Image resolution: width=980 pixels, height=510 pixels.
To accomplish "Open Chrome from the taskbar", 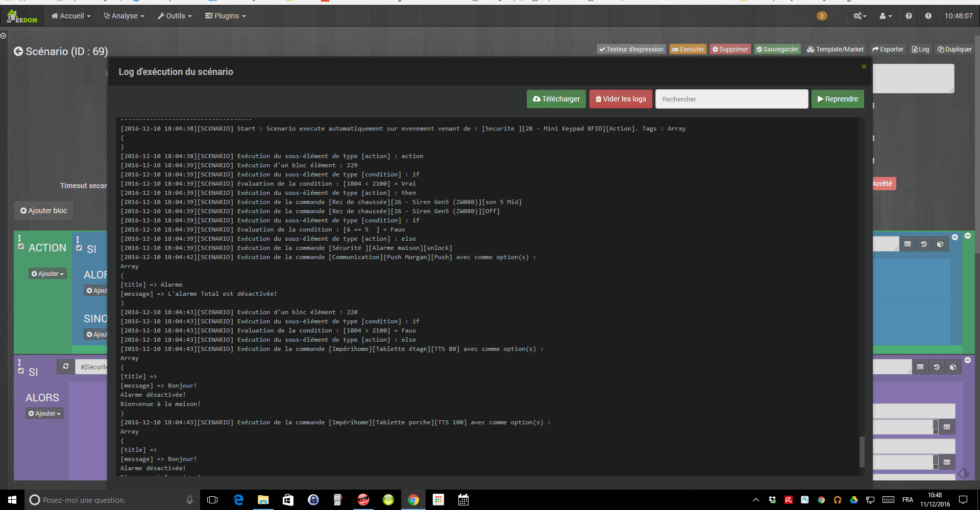I will tap(413, 500).
